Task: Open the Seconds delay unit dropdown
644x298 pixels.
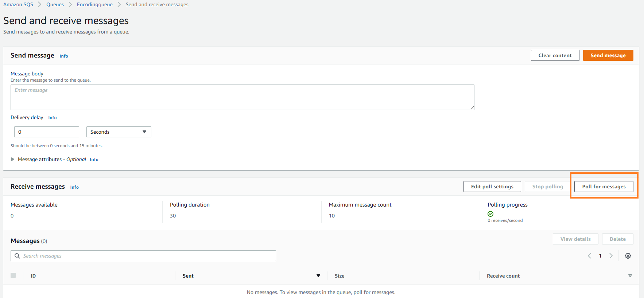Action: click(x=119, y=132)
